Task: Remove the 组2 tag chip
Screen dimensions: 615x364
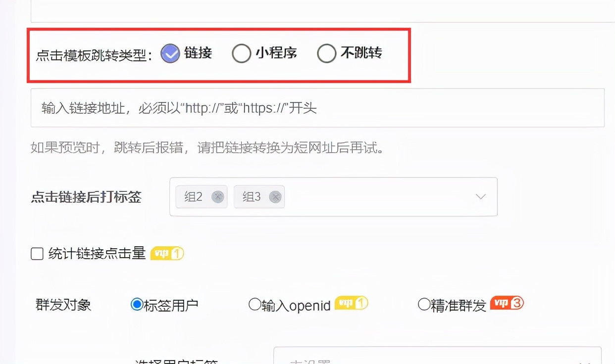Action: tap(218, 197)
